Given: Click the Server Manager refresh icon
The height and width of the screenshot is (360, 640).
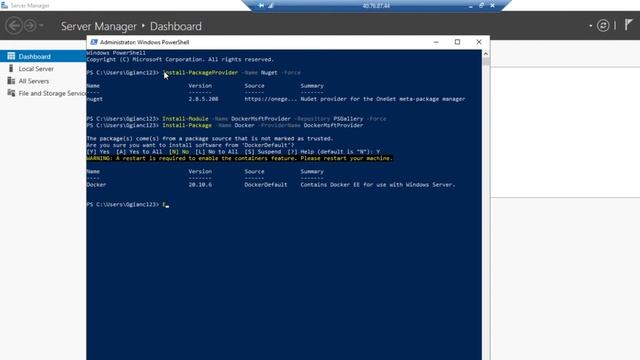Looking at the screenshot, I should (603, 26).
